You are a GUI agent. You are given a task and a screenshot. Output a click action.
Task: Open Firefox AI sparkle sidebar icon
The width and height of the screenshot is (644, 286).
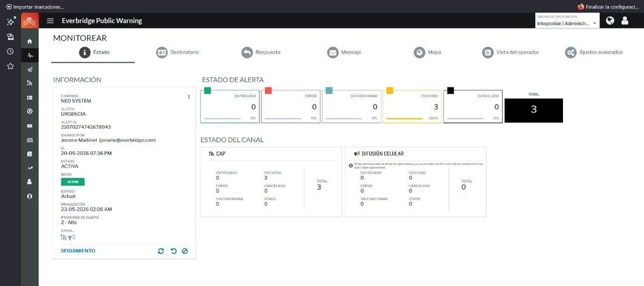pyautogui.click(x=10, y=22)
